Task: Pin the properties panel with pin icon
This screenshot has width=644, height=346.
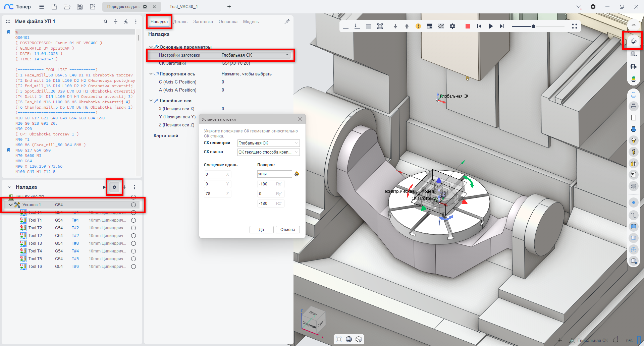Action: (287, 21)
